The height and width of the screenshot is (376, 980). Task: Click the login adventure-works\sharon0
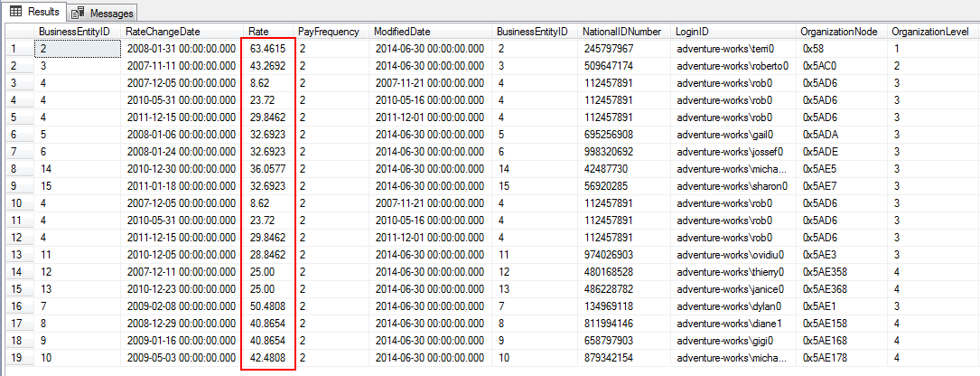(732, 186)
